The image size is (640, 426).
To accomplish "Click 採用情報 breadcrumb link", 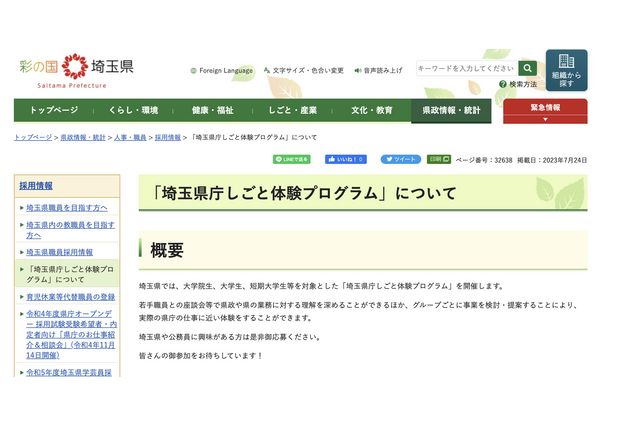I will (x=168, y=138).
